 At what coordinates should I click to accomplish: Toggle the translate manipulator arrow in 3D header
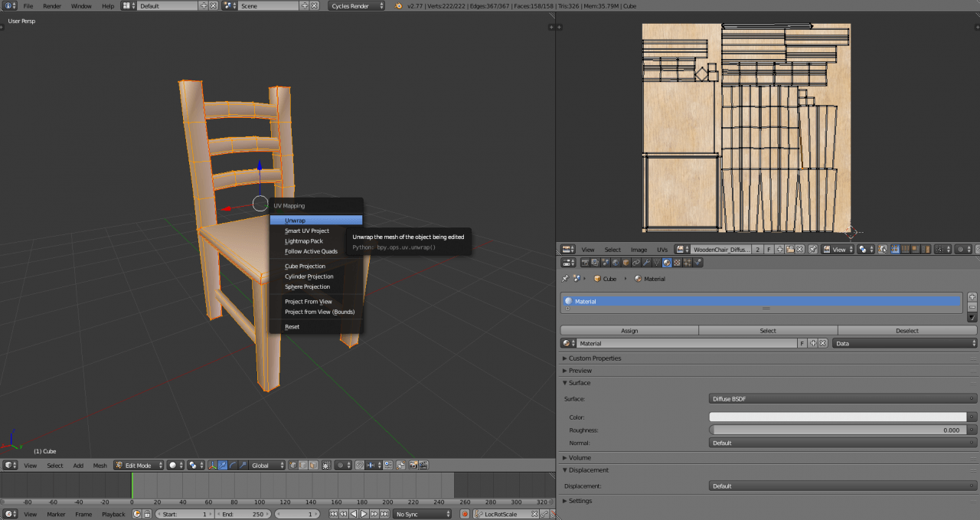point(223,465)
